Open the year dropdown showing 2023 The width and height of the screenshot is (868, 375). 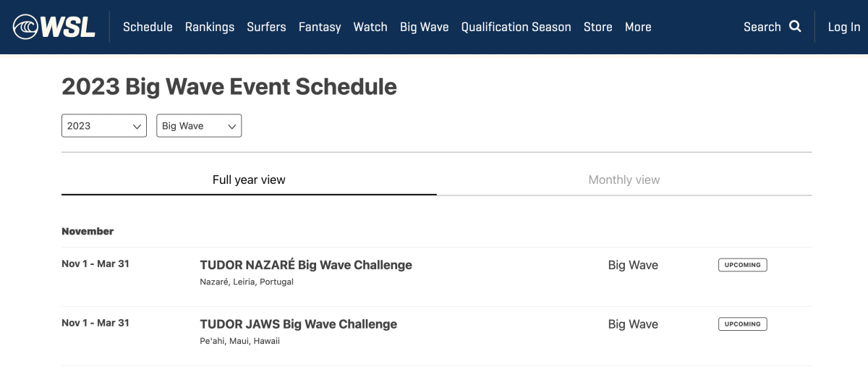[x=104, y=126]
